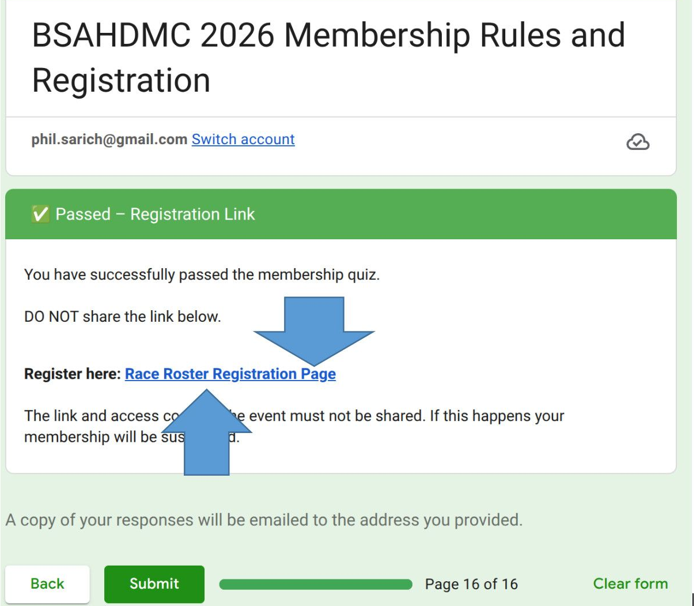Image resolution: width=700 pixels, height=606 pixels.
Task: Click the green form progress bar
Action: point(315,585)
